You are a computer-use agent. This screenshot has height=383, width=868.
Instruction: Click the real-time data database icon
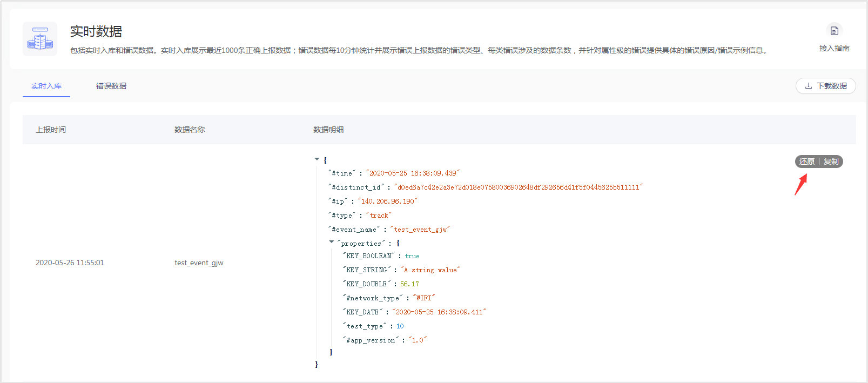pyautogui.click(x=40, y=39)
